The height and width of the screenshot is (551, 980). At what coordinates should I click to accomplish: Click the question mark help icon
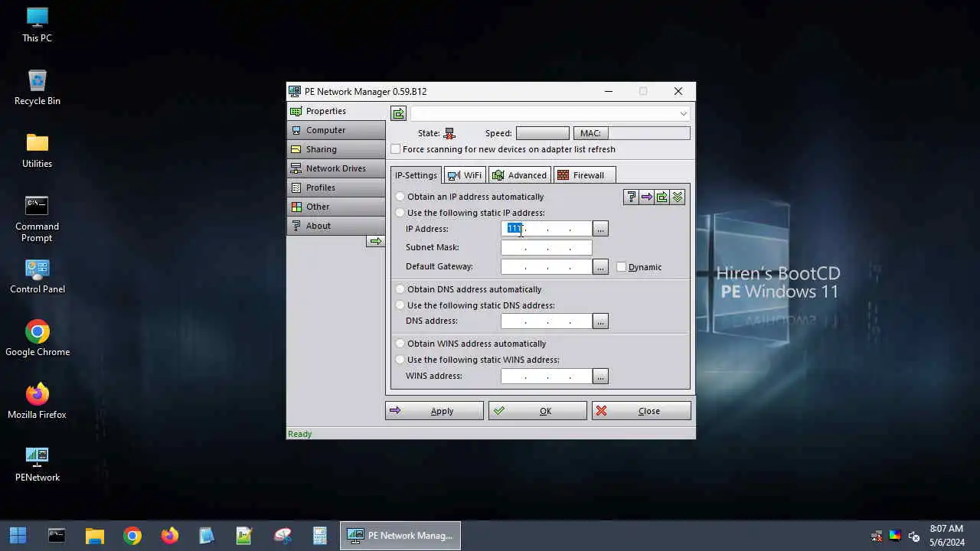coord(631,197)
